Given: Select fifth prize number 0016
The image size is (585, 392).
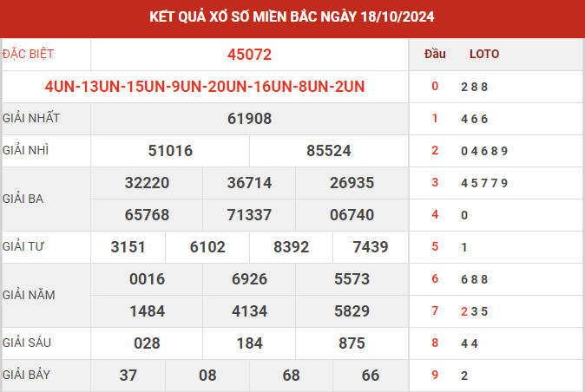Looking at the screenshot, I should tap(147, 278).
